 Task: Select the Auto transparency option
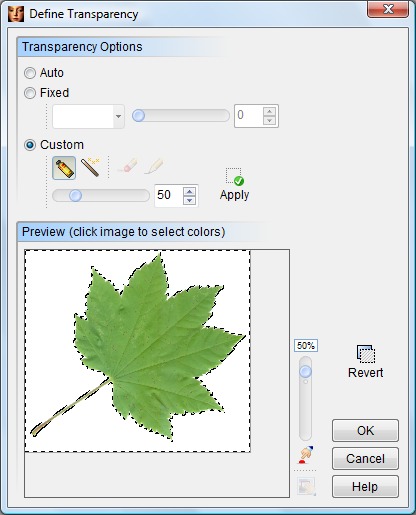pos(30,73)
